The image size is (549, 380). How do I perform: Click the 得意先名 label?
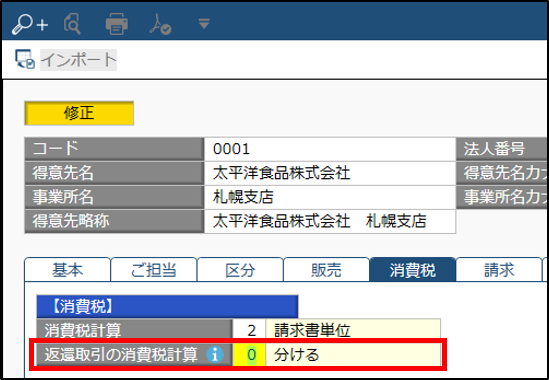(114, 173)
